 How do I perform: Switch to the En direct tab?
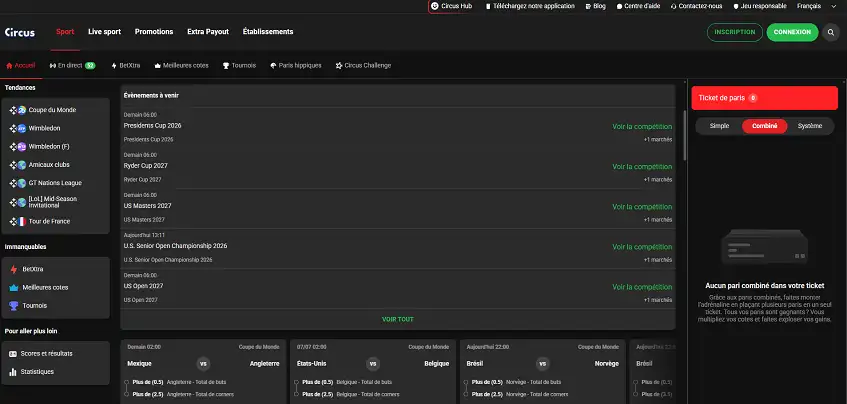[72, 65]
